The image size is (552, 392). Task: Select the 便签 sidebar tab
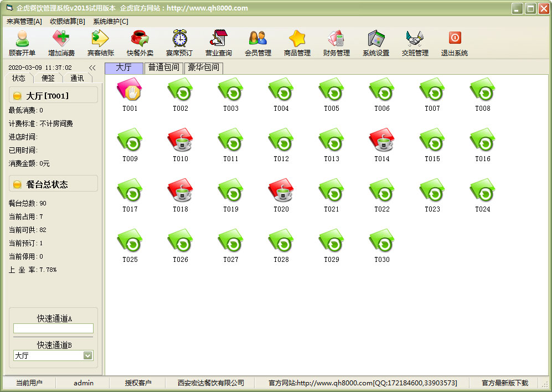48,78
